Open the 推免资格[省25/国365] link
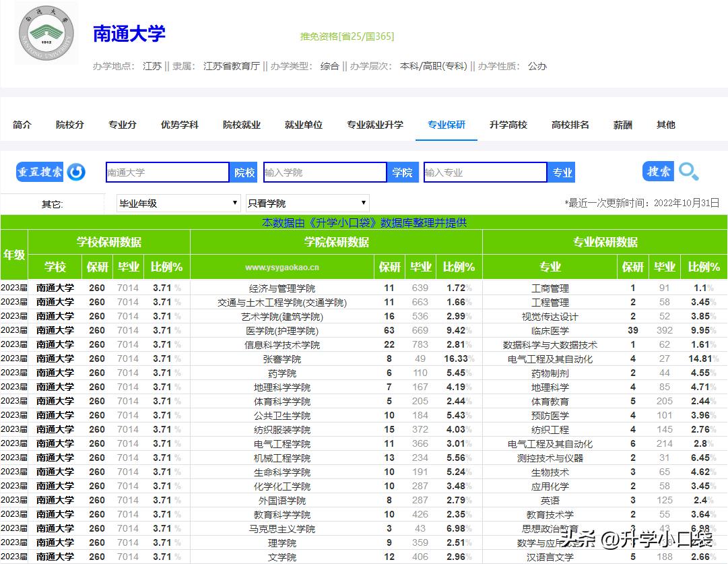Viewport: 728px width, 564px height. (x=347, y=36)
